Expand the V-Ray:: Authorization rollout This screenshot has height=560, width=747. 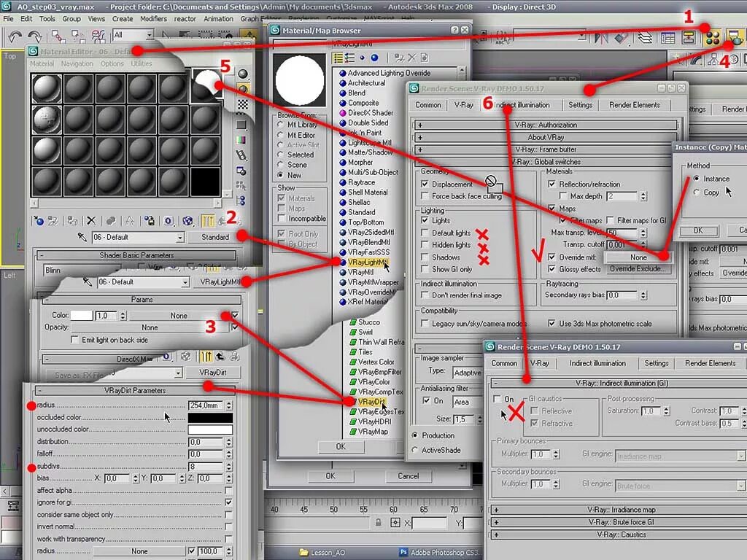(546, 125)
